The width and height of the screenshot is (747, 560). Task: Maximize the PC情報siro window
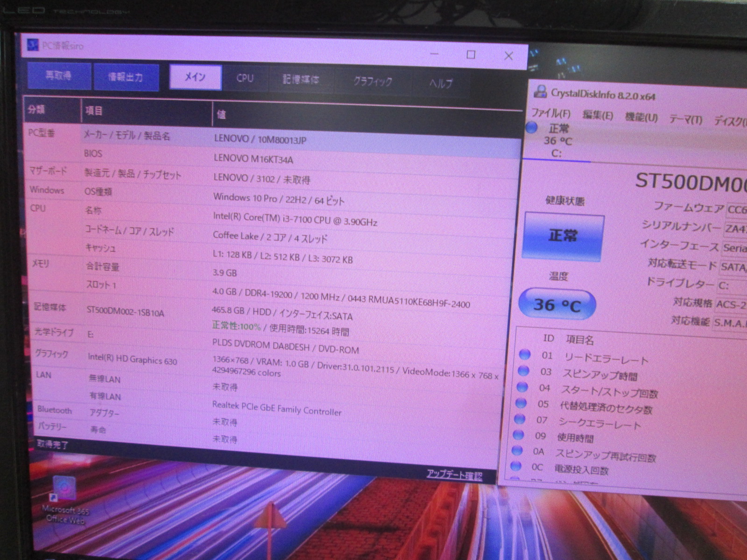pyautogui.click(x=471, y=55)
